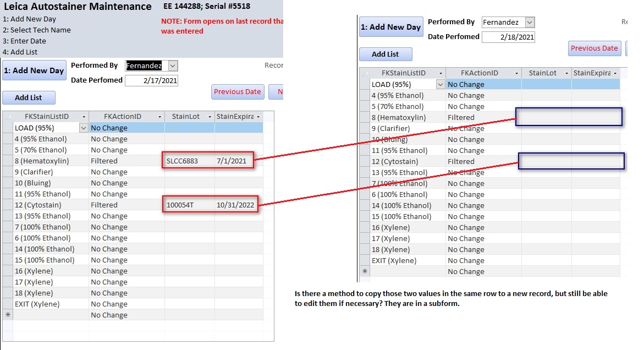Viewport: 644px width, 350px height.
Task: Click 9 (Clarifier) row in left subform
Action: coord(133,172)
